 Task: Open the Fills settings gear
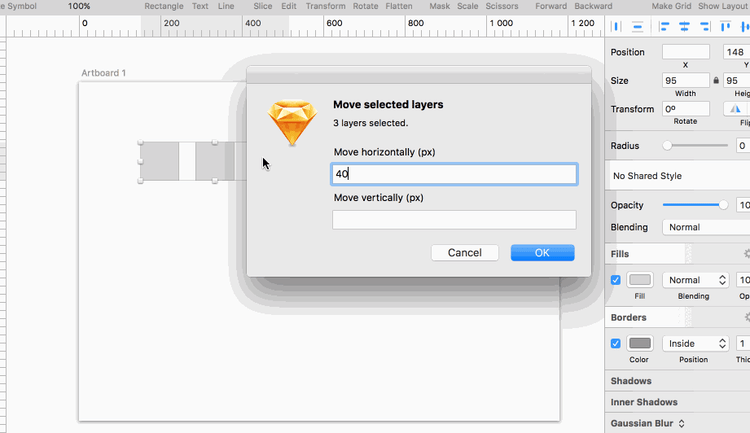tap(744, 254)
